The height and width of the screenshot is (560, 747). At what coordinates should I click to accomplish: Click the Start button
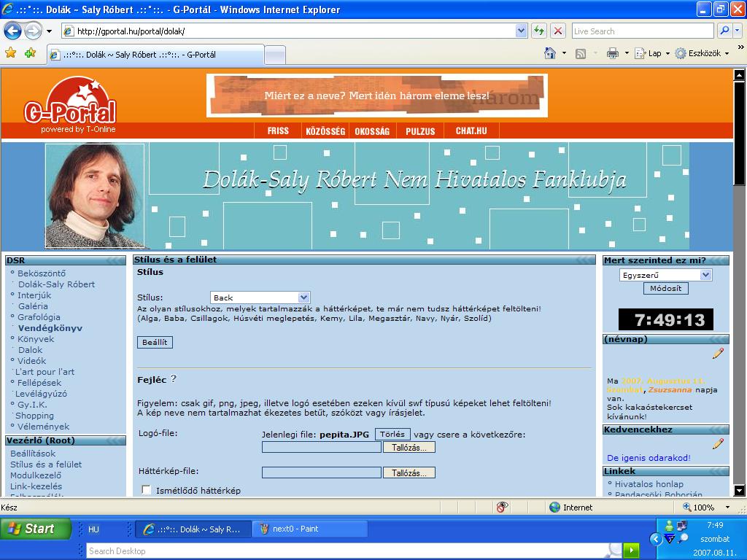[x=36, y=529]
